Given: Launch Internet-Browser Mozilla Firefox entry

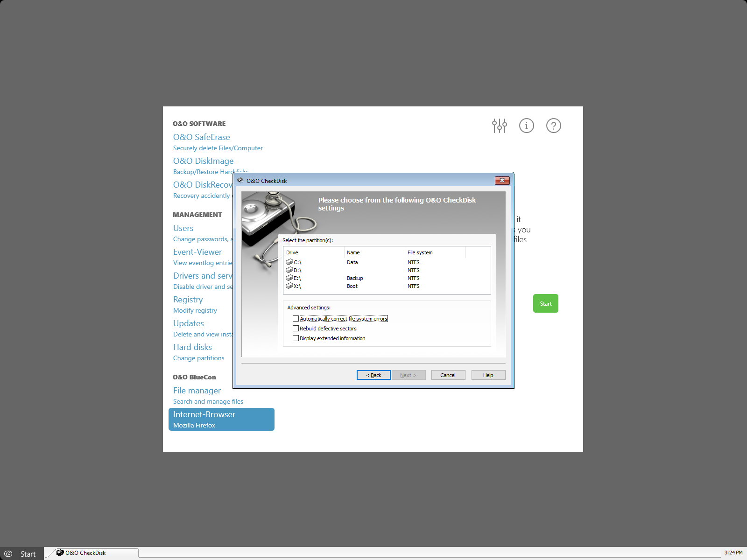Looking at the screenshot, I should (x=221, y=419).
